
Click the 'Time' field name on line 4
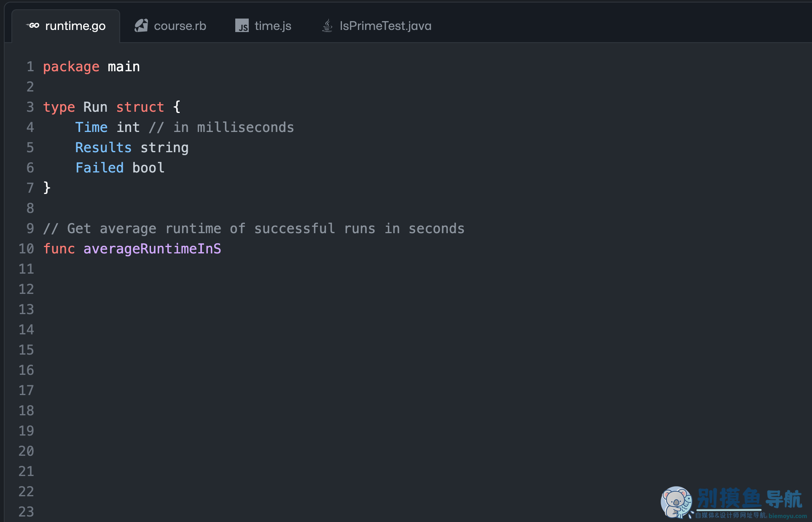(x=91, y=127)
